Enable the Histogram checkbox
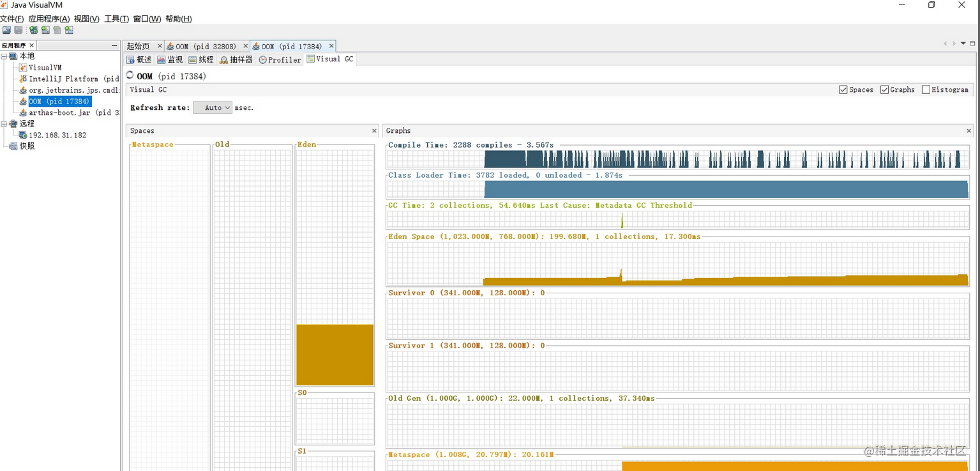 [x=926, y=90]
